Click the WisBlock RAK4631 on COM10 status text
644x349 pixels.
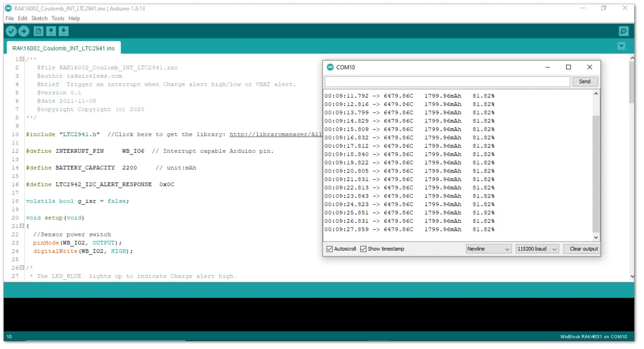point(594,337)
